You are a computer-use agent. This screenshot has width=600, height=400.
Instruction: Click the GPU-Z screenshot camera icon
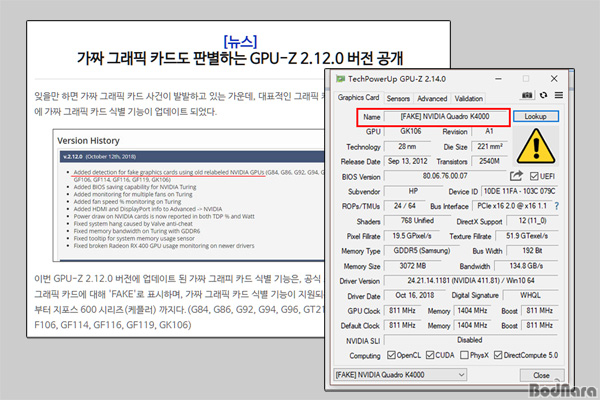(x=527, y=95)
